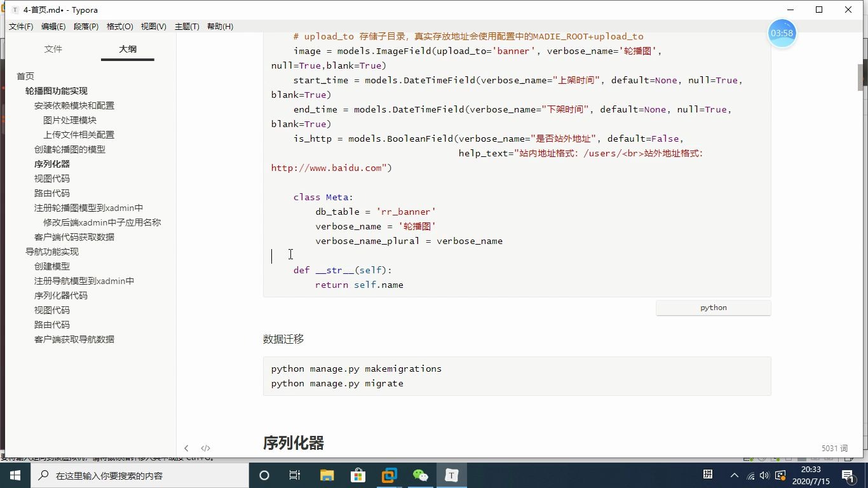Collapse sidebar with the left chevron
868x488 pixels.
(x=186, y=448)
